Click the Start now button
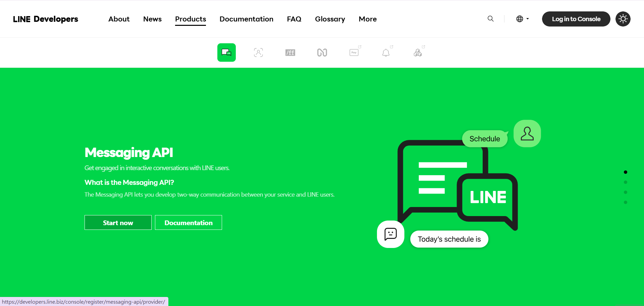This screenshot has width=644, height=306. pyautogui.click(x=118, y=222)
